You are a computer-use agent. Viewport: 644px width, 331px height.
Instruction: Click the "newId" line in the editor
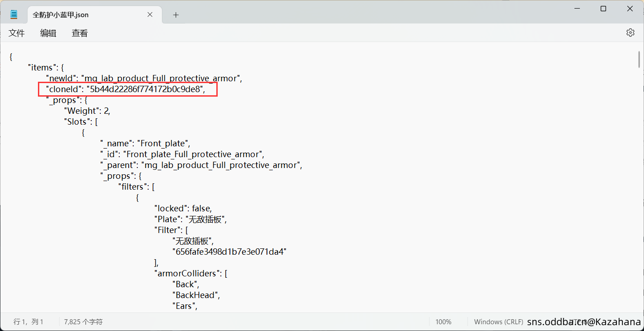(144, 79)
